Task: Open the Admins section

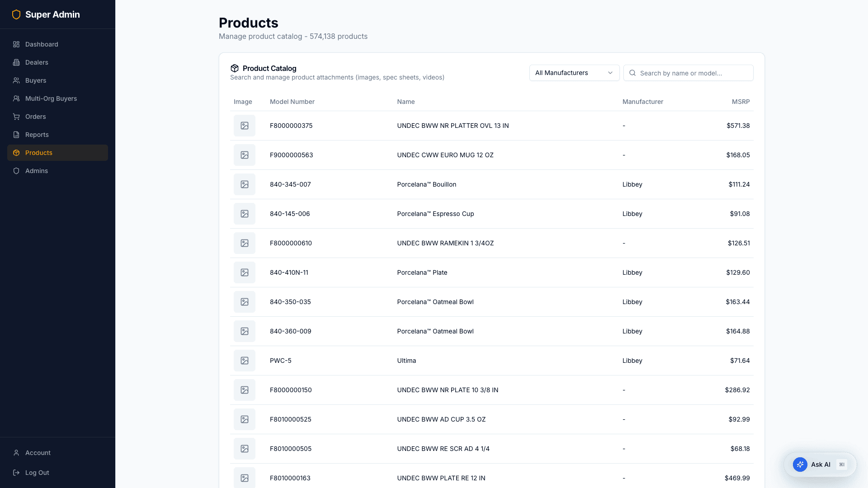Action: click(x=57, y=171)
